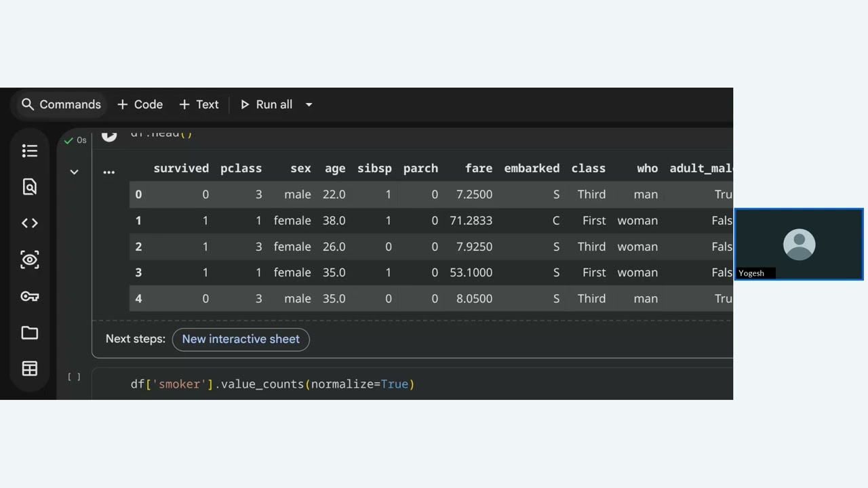868x488 pixels.
Task: Open the Variables inspector eye icon
Action: [30, 260]
